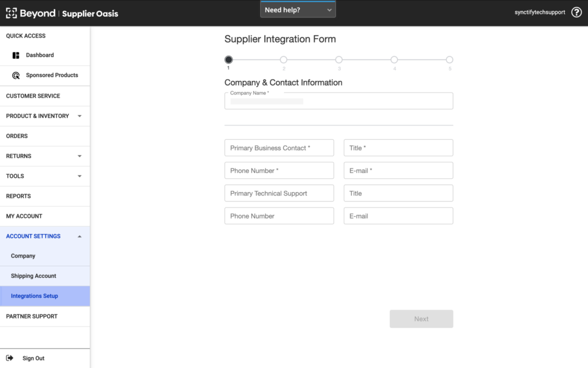Focus the required Title field
Image resolution: width=588 pixels, height=368 pixels.
point(399,148)
